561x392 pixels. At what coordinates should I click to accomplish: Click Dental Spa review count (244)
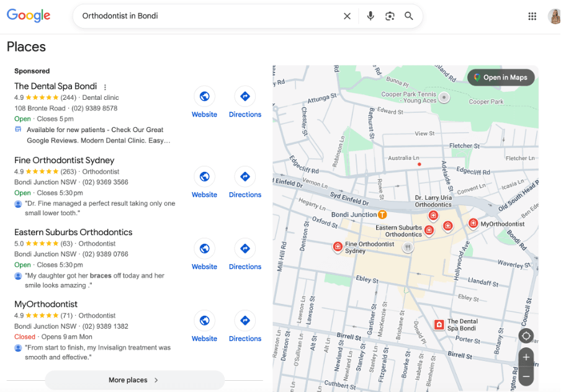pyautogui.click(x=68, y=97)
